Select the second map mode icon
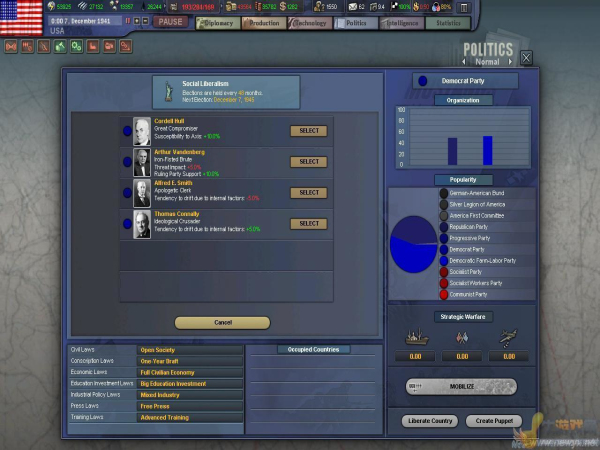 28,47
